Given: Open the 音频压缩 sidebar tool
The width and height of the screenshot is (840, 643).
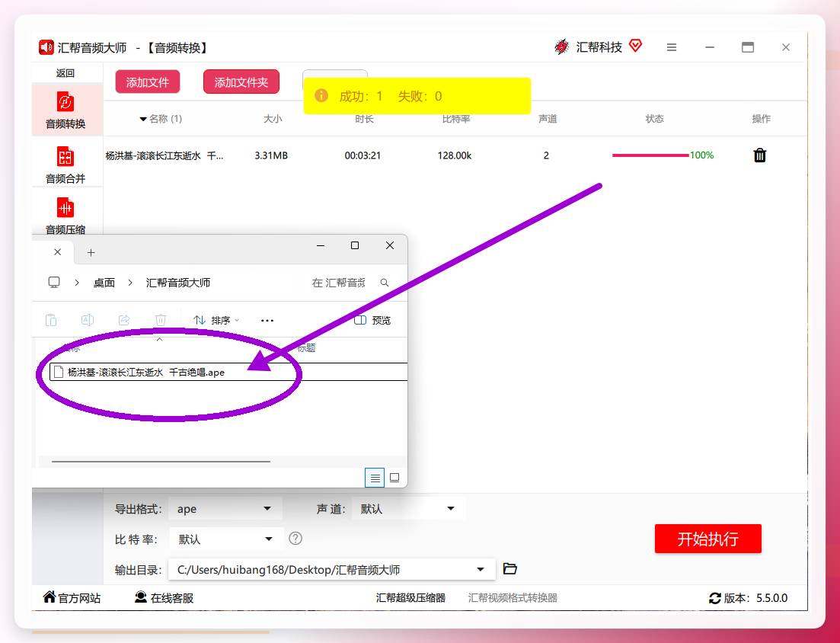Looking at the screenshot, I should [65, 216].
